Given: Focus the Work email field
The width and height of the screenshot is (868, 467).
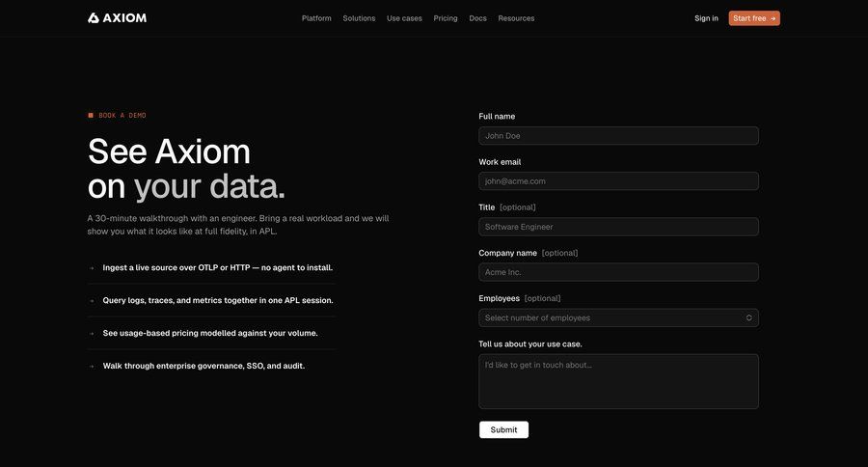Looking at the screenshot, I should tap(618, 181).
